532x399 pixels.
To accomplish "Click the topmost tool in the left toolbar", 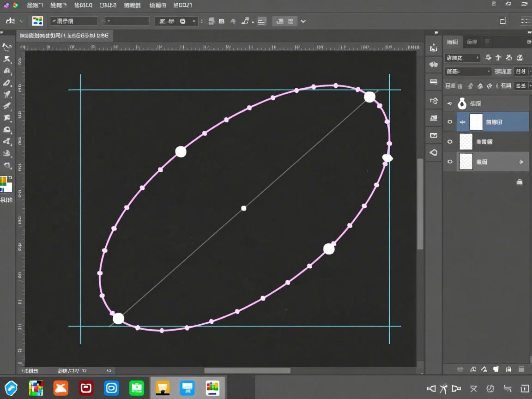I will point(7,47).
